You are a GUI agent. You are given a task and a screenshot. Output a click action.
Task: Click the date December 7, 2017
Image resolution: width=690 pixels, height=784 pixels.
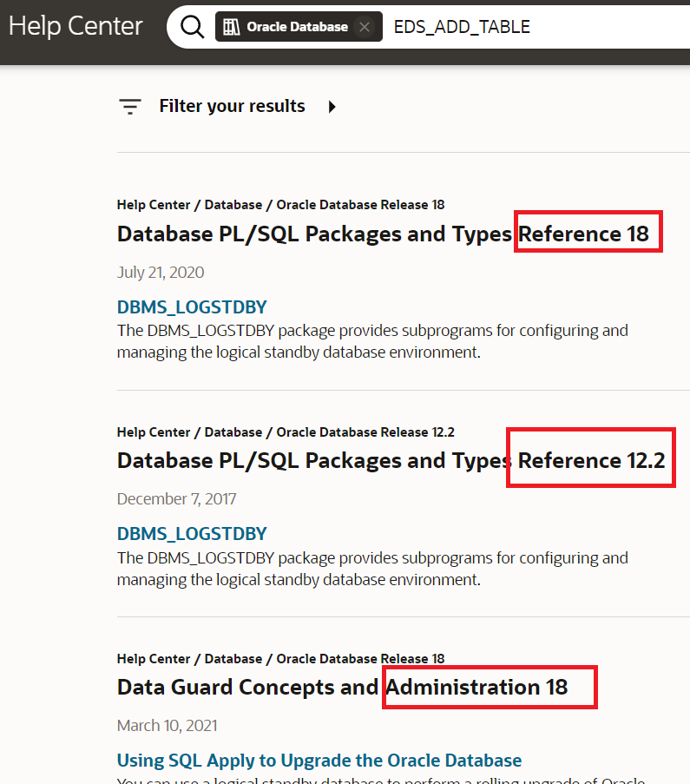click(x=176, y=498)
